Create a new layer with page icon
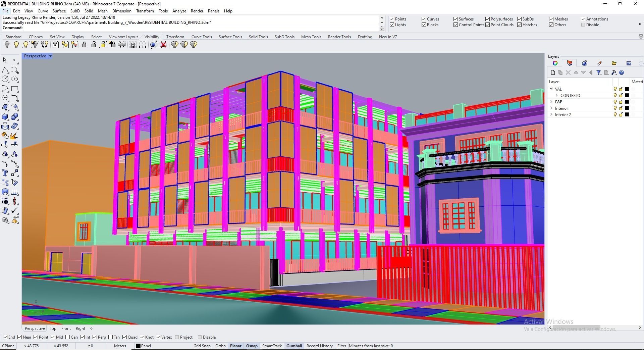The width and height of the screenshot is (644, 350). point(553,72)
